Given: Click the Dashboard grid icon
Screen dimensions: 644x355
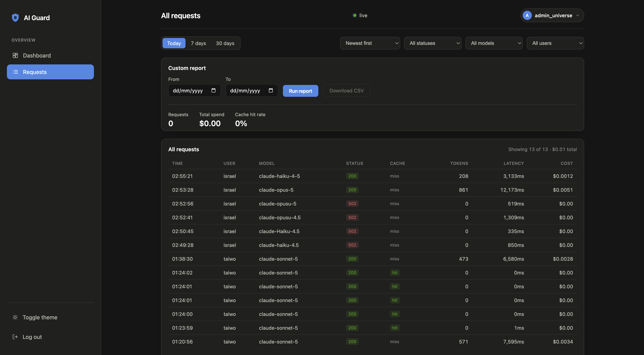Looking at the screenshot, I should pos(15,56).
